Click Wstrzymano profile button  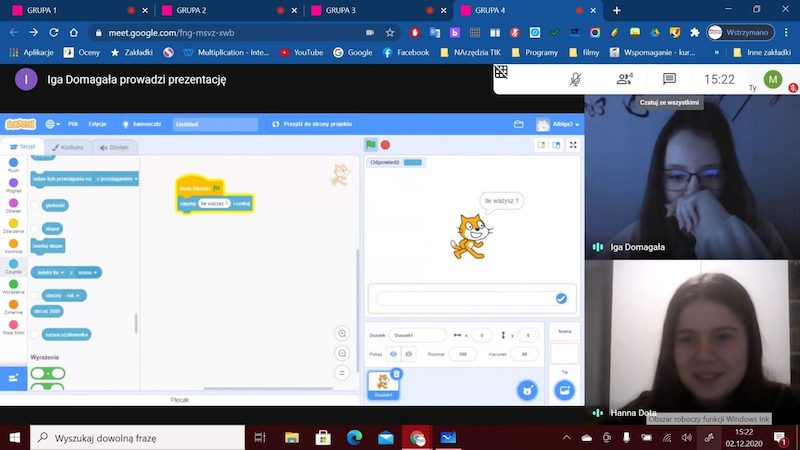[740, 33]
